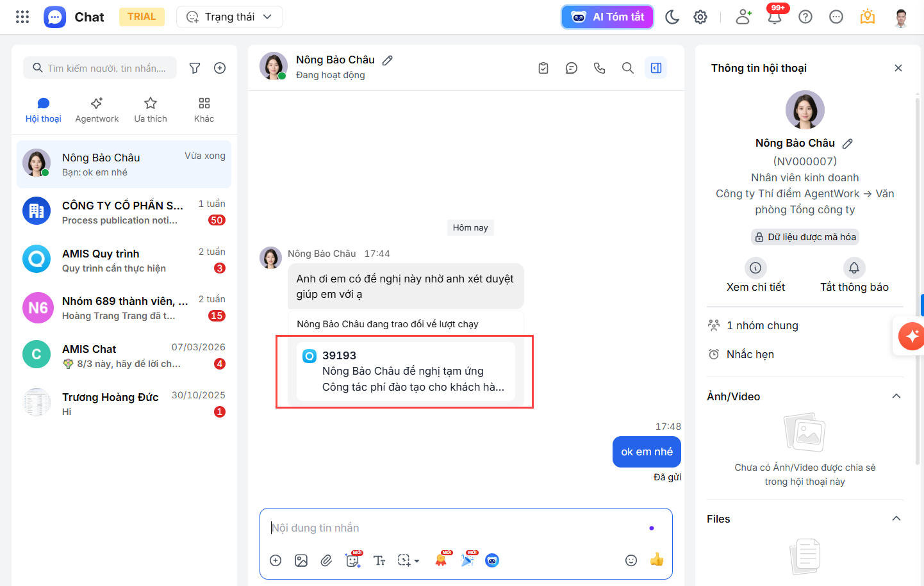Open CÔNG TY CỔ PHẦN S... conversation
The height and width of the screenshot is (586, 924).
(x=124, y=212)
